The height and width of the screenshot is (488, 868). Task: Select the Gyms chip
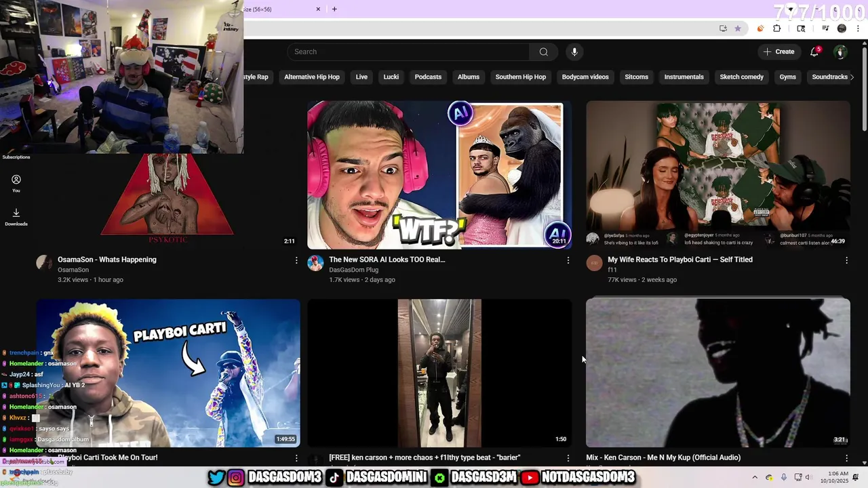point(788,77)
